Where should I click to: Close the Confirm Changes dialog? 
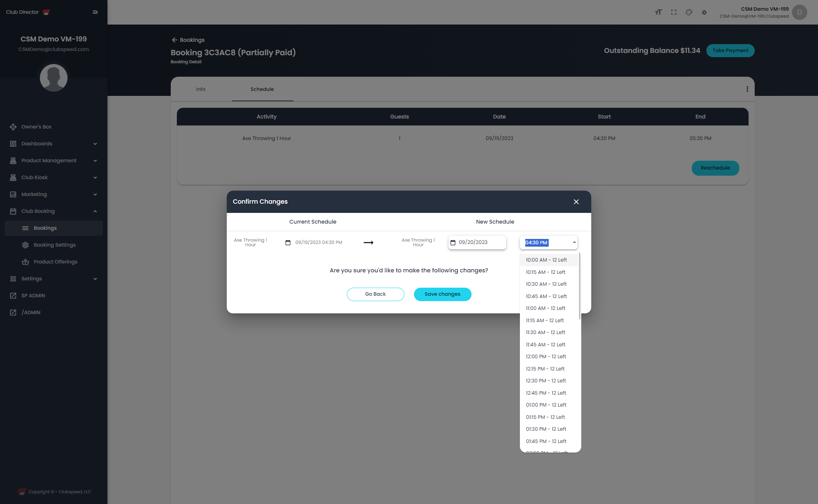point(576,202)
